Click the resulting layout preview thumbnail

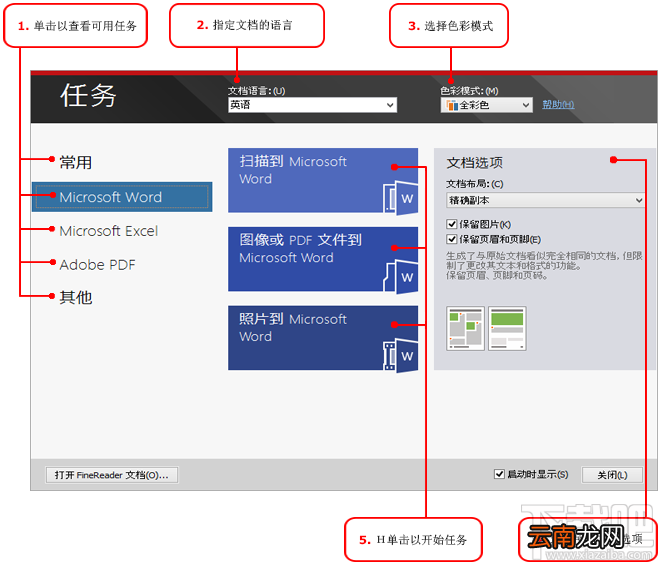click(507, 328)
